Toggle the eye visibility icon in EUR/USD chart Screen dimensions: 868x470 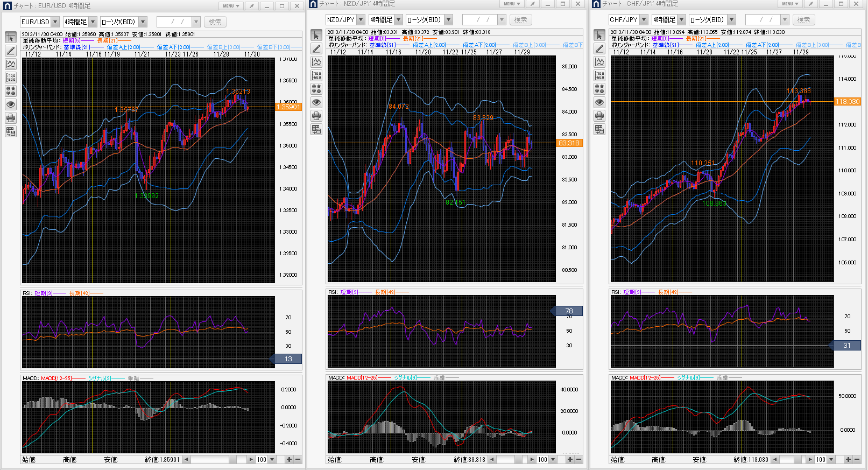11,104
